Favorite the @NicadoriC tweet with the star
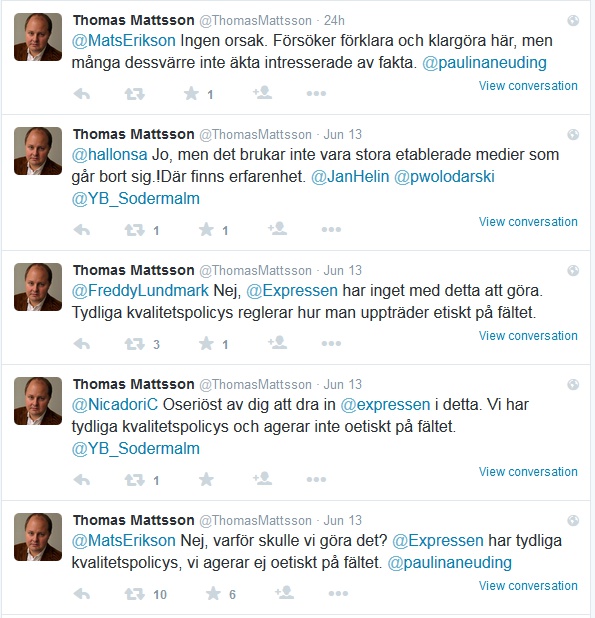 pyautogui.click(x=206, y=479)
